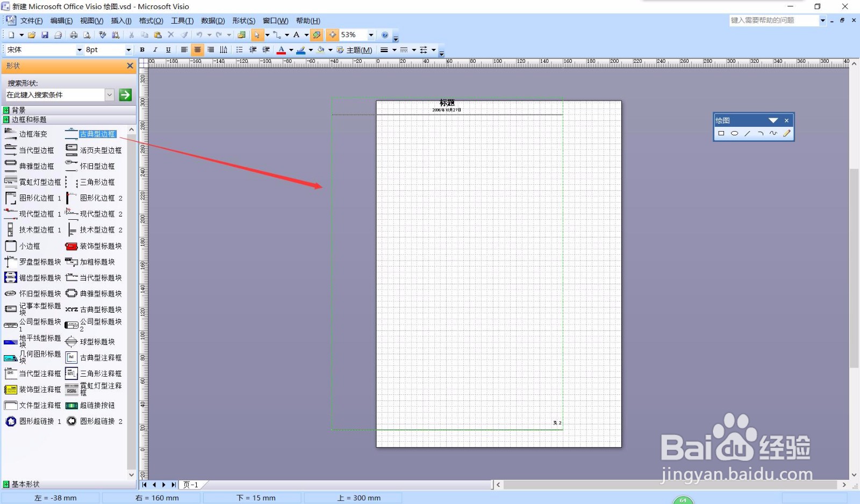Click the Format Painter icon
This screenshot has width=860, height=504.
(x=184, y=35)
